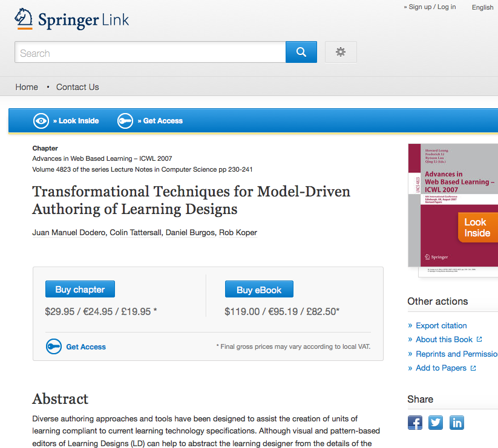
Task: Click the key icon beside Get Access link
Action: 54,347
